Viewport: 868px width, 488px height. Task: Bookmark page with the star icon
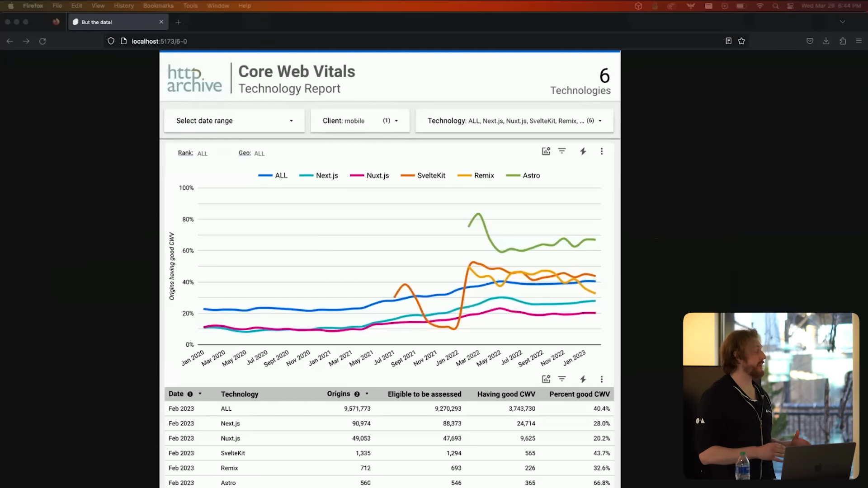(741, 41)
